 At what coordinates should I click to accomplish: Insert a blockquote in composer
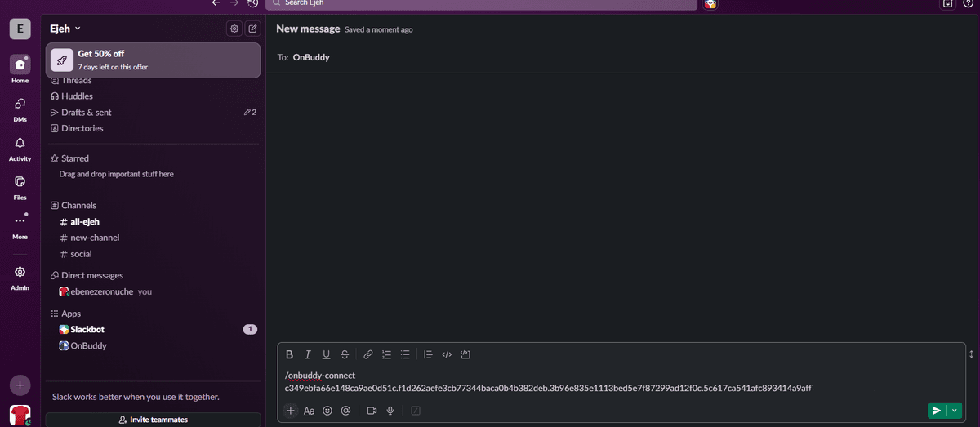click(x=428, y=354)
